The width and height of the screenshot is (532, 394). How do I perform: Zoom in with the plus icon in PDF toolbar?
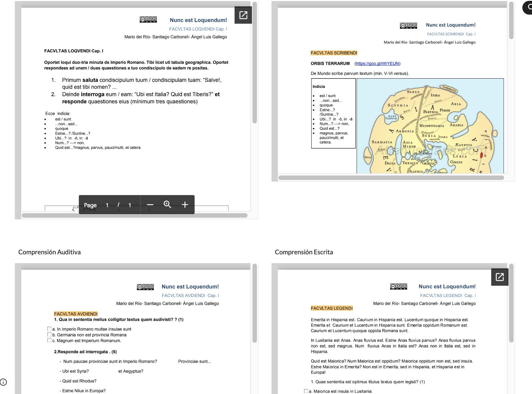click(185, 205)
